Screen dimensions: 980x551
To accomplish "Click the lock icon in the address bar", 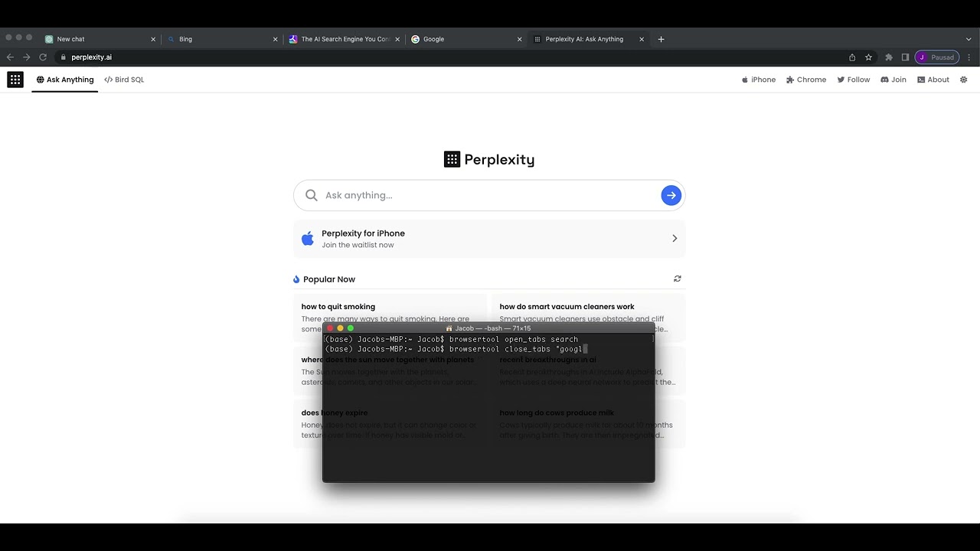I will (64, 57).
